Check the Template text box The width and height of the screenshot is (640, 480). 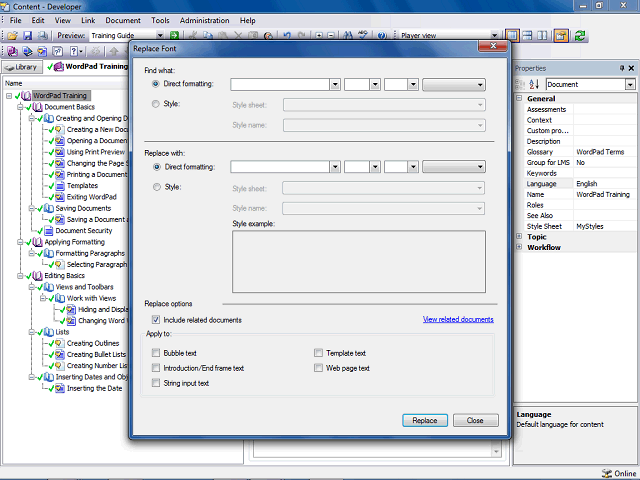point(318,353)
